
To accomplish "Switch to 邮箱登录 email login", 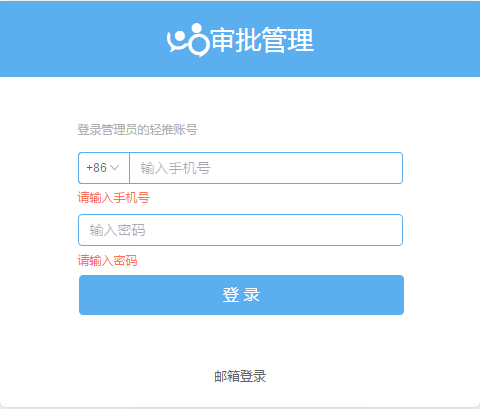I will pos(240,376).
